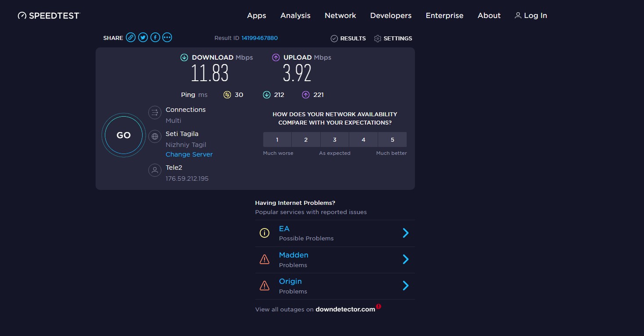Viewport: 644px width, 336px height.
Task: Click the red downdetector alert badge
Action: [x=378, y=307]
